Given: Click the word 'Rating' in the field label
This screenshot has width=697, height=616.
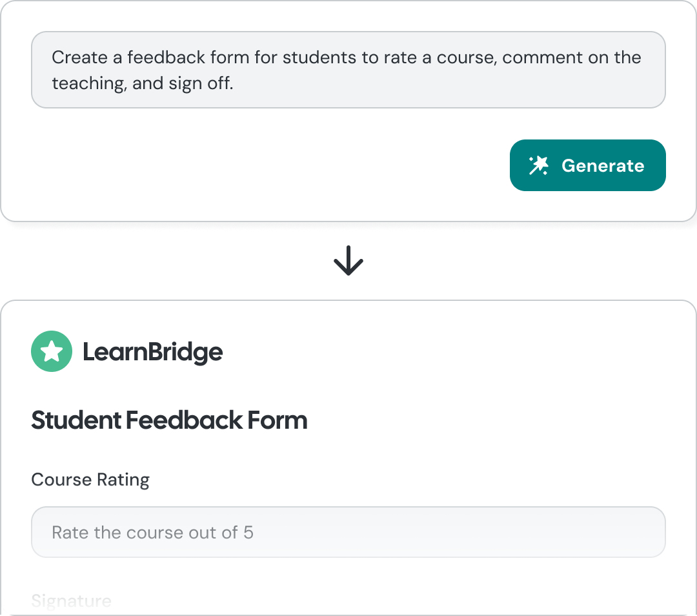Looking at the screenshot, I should [x=123, y=480].
